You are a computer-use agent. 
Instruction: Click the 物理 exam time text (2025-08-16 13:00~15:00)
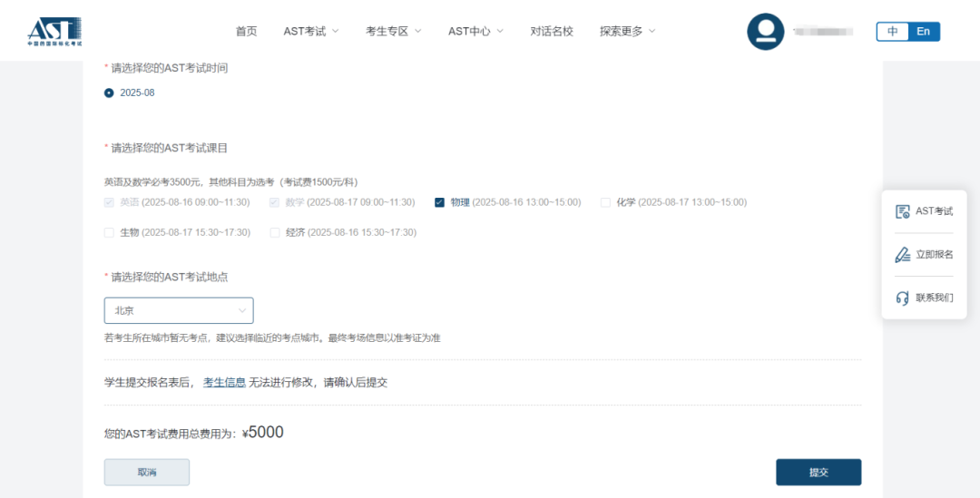(527, 202)
